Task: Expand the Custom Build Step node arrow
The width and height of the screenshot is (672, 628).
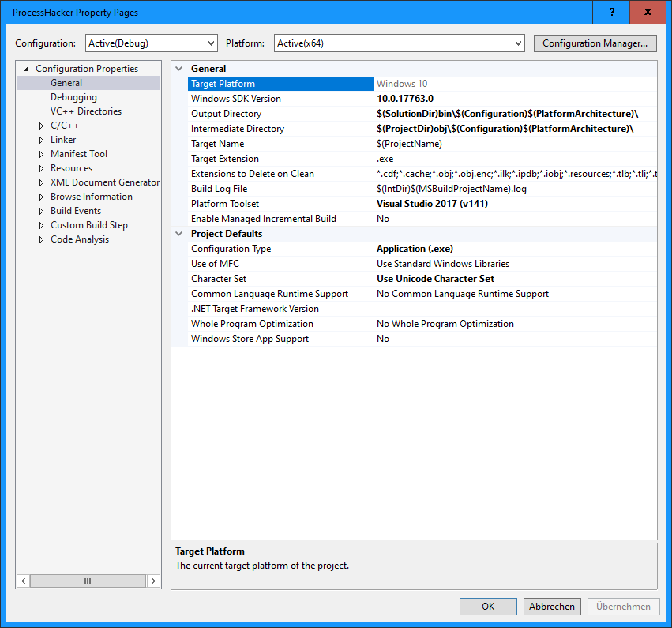Action: 41,225
